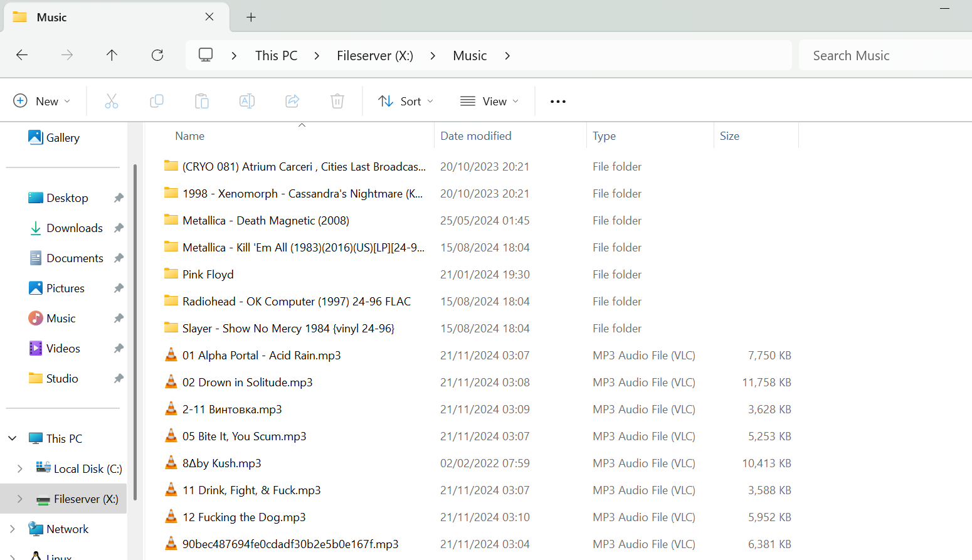Expand chevron after This PC breadcrumb
The height and width of the screenshot is (560, 972).
(317, 56)
